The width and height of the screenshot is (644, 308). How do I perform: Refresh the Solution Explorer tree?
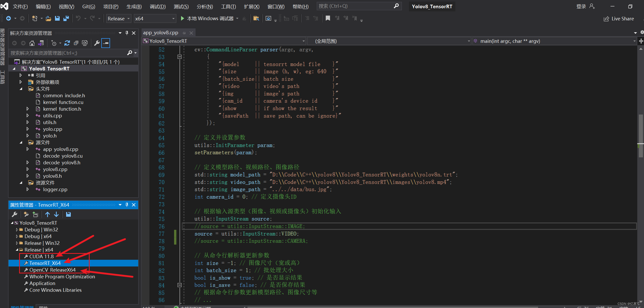67,43
